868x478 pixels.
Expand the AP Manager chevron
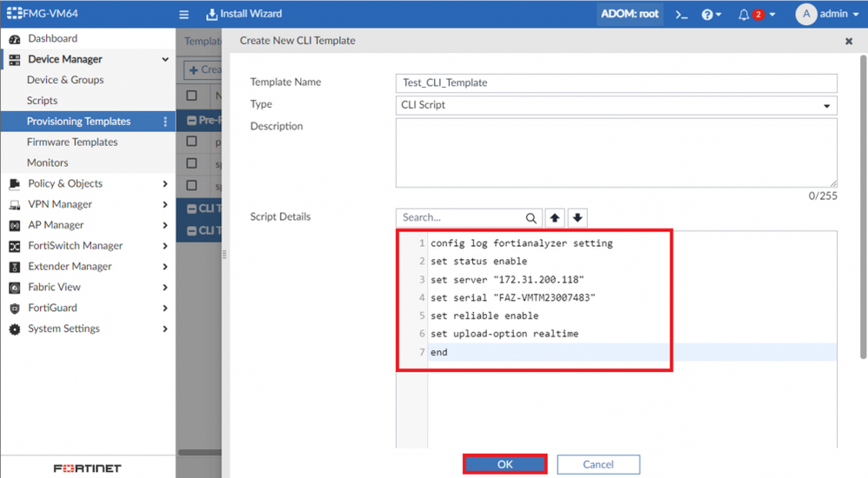pyautogui.click(x=165, y=225)
